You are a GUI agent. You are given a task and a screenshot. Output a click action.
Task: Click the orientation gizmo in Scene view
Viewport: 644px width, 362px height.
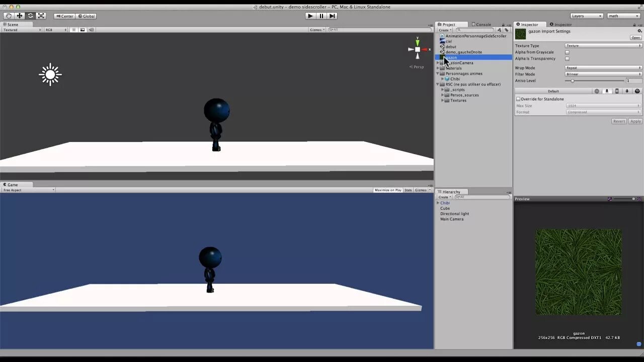418,49
